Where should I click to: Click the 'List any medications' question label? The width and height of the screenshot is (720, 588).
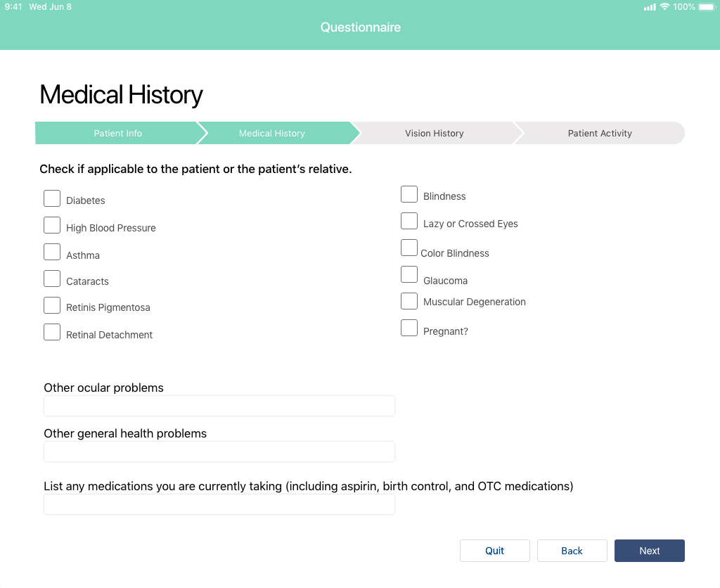click(x=309, y=486)
